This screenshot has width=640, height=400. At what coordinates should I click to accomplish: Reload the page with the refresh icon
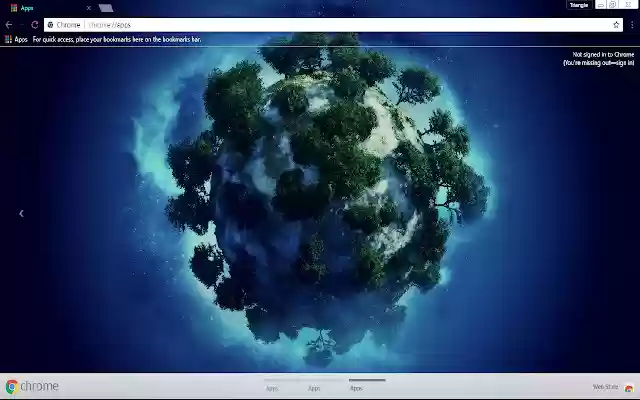35,25
